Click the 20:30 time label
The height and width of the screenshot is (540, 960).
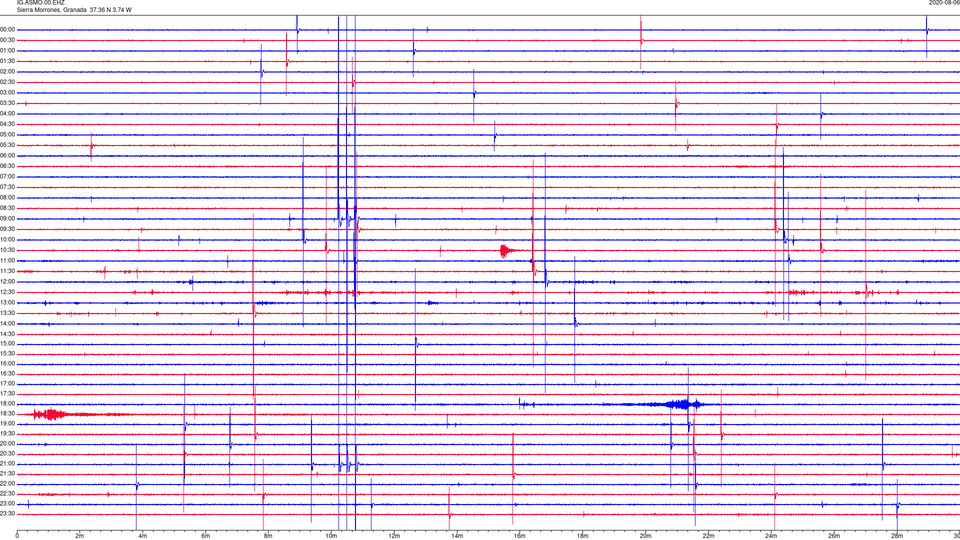8,454
